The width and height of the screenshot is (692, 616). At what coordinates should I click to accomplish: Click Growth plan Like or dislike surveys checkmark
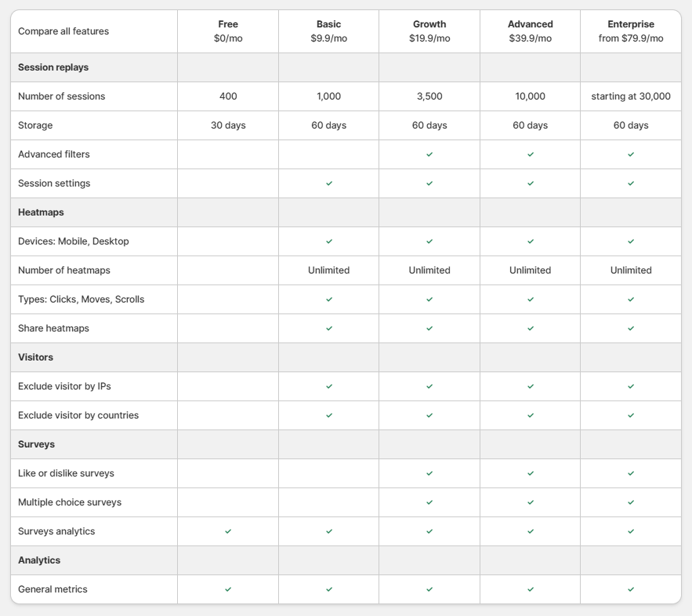tap(429, 473)
